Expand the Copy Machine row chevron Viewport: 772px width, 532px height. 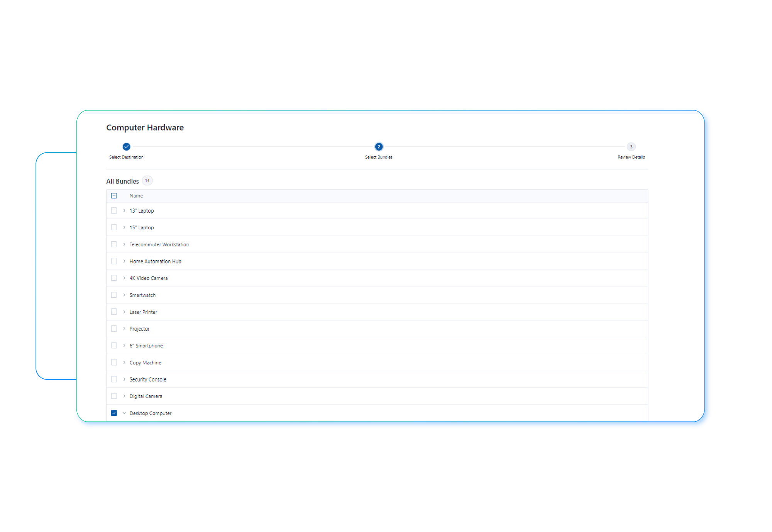(124, 363)
